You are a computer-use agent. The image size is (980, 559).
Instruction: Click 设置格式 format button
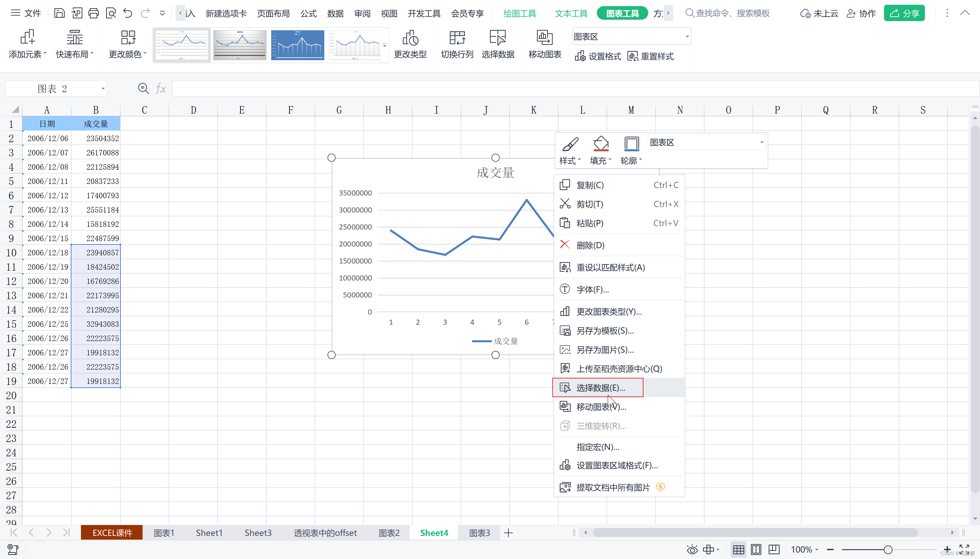click(598, 56)
